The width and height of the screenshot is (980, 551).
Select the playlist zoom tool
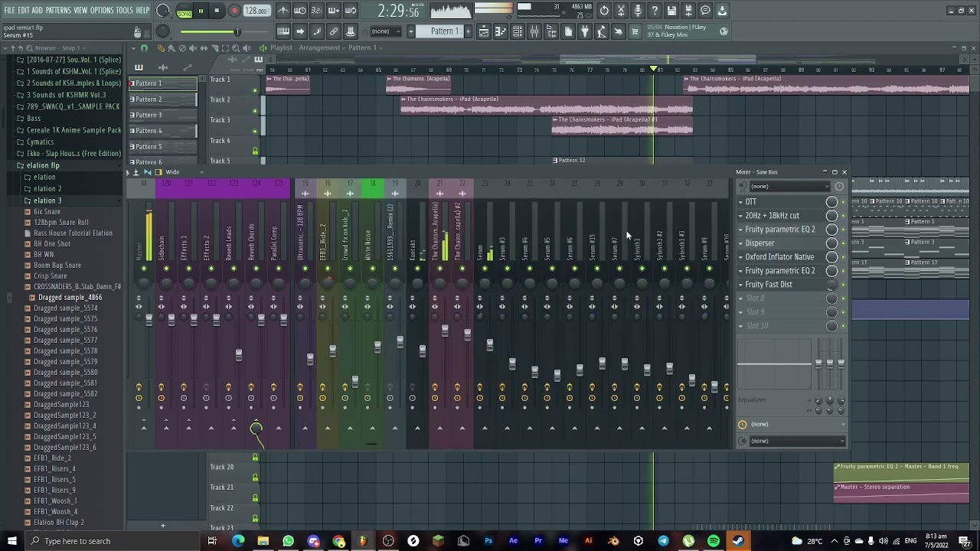coord(236,47)
